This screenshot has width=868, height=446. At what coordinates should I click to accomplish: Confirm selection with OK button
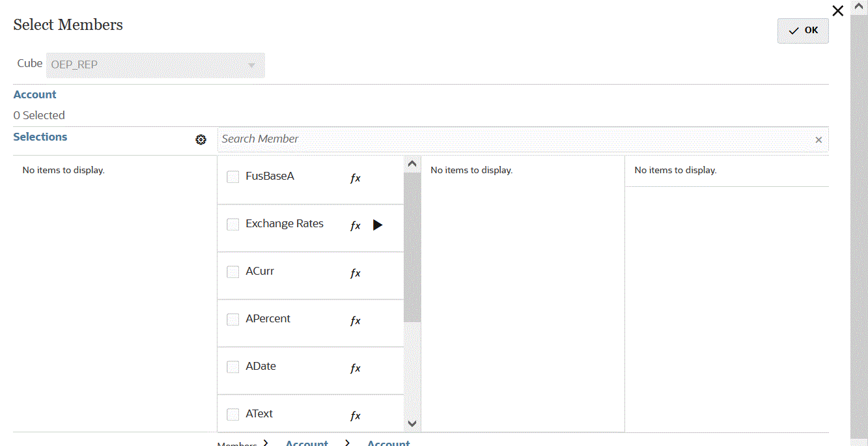[803, 31]
